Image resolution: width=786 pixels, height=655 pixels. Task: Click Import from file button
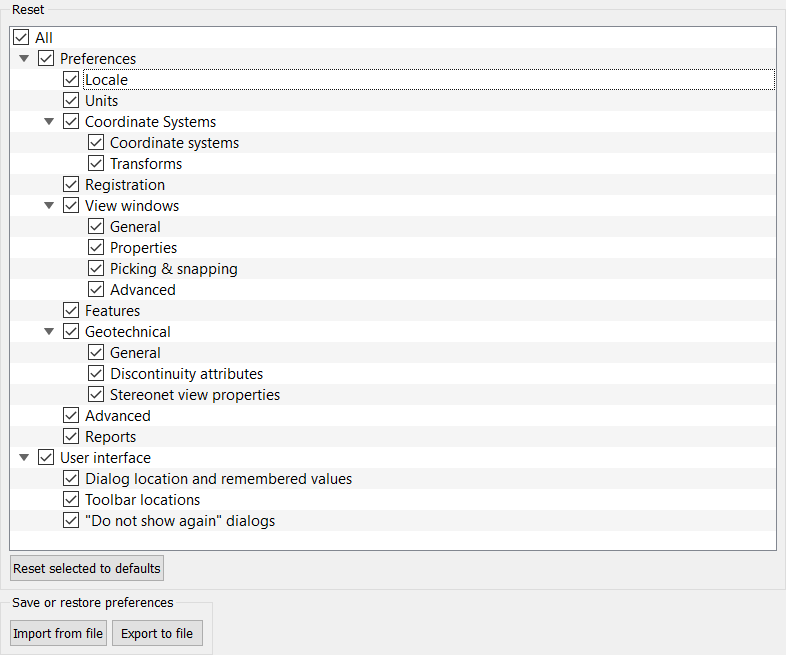[x=58, y=634]
